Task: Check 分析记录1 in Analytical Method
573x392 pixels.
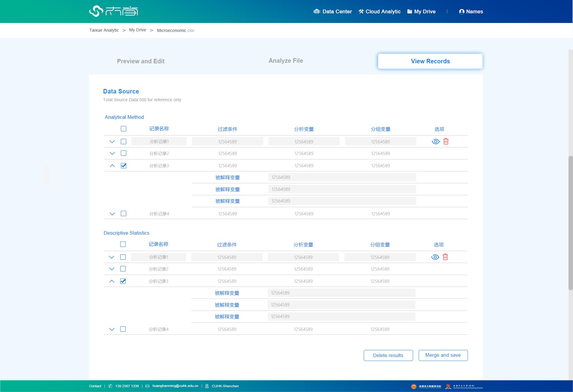Action: tap(124, 142)
